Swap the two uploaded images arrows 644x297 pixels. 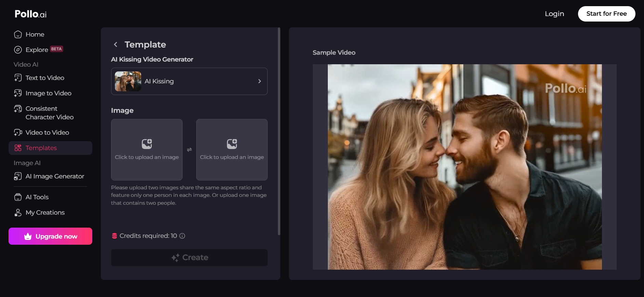[x=189, y=150]
